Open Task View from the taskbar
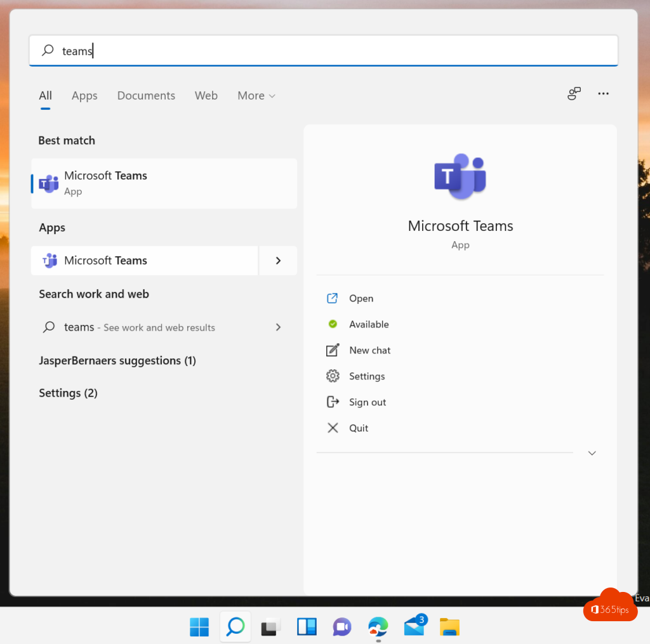This screenshot has width=650, height=644. click(270, 627)
